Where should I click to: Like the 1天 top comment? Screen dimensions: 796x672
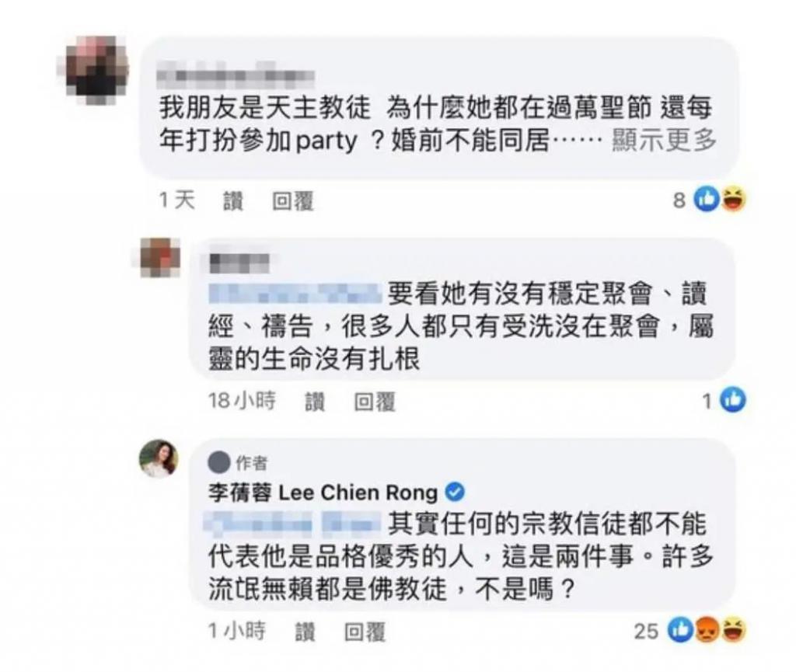click(233, 201)
